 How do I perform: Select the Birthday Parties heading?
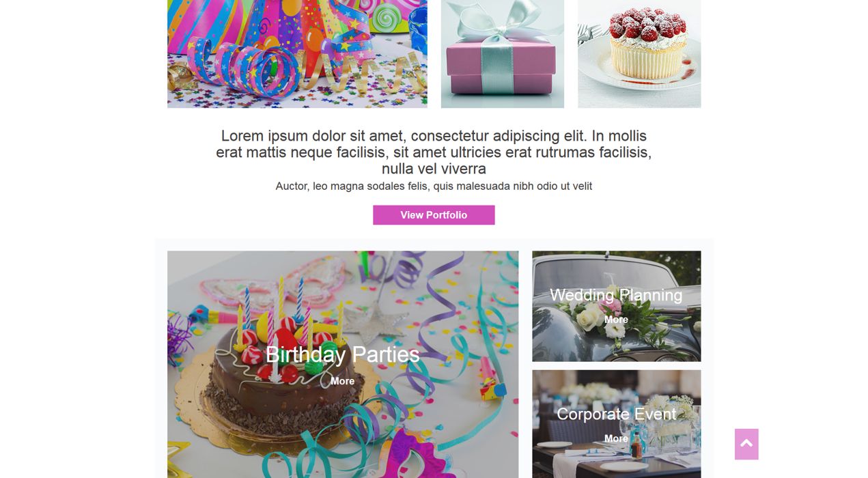point(342,354)
